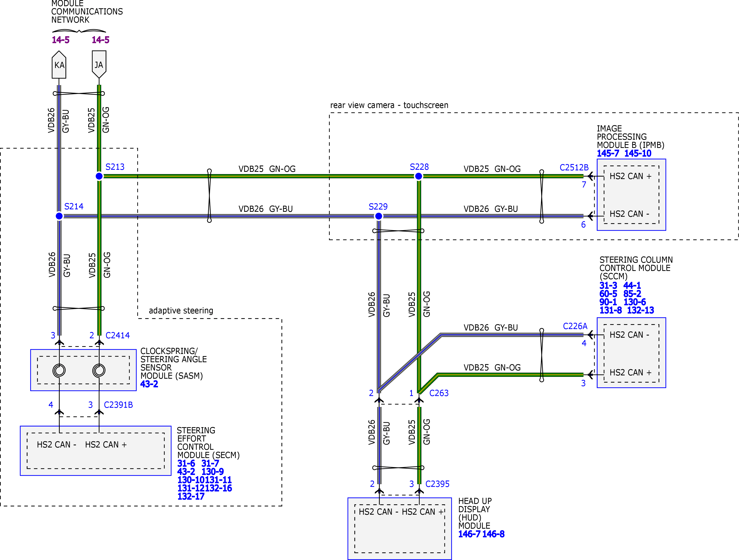The width and height of the screenshot is (739, 560).
Task: Click the C2414 connector label
Action: 118,335
